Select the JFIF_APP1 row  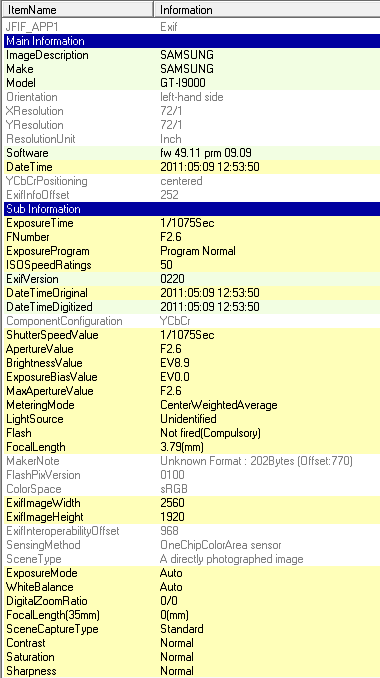pos(192,27)
